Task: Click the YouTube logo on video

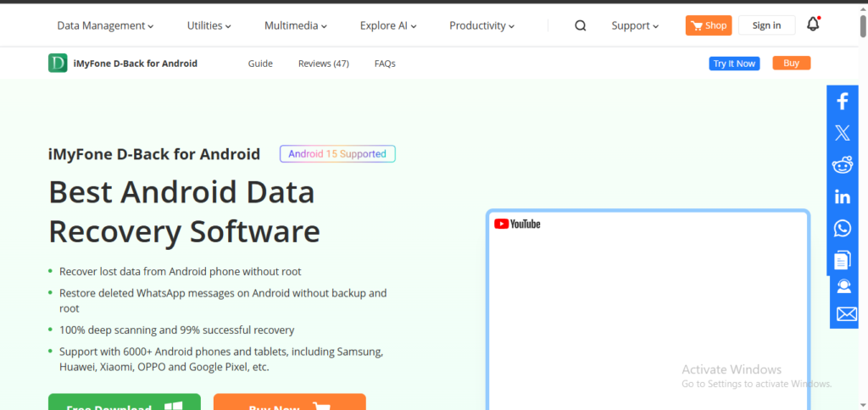Action: pos(517,224)
